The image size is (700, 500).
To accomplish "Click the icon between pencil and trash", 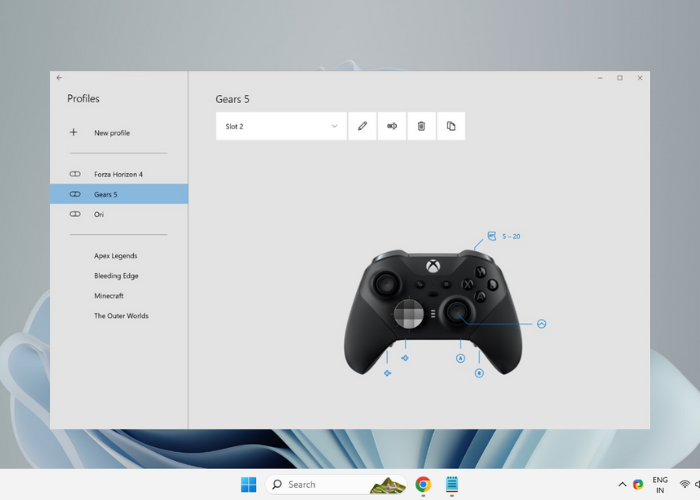I will pos(392,126).
